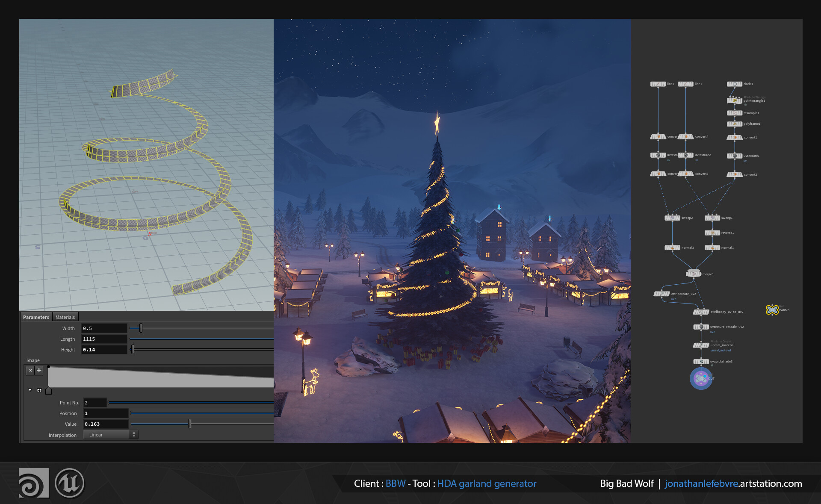Click the ramp maximize toggle icon

click(x=39, y=390)
